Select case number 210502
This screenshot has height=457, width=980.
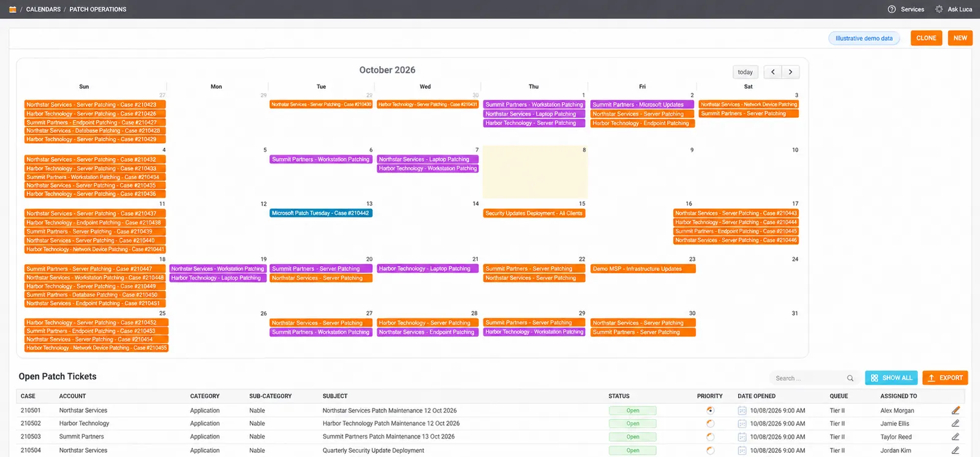tap(31, 423)
